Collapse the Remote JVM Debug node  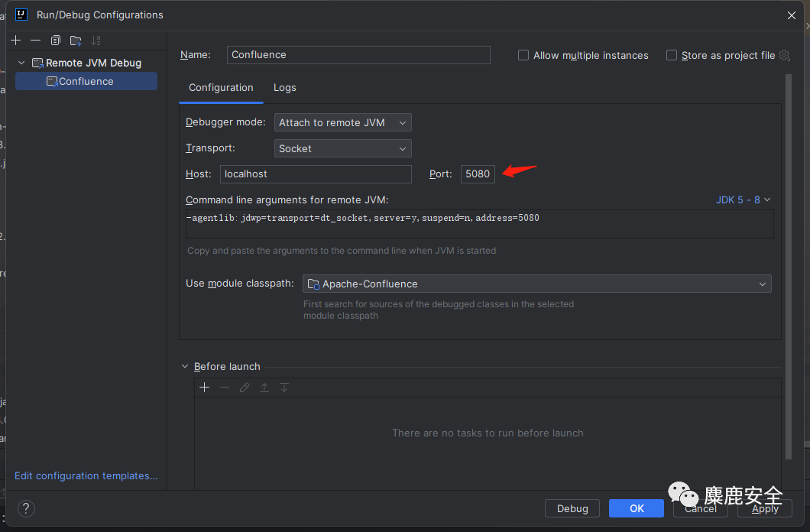pyautogui.click(x=21, y=63)
